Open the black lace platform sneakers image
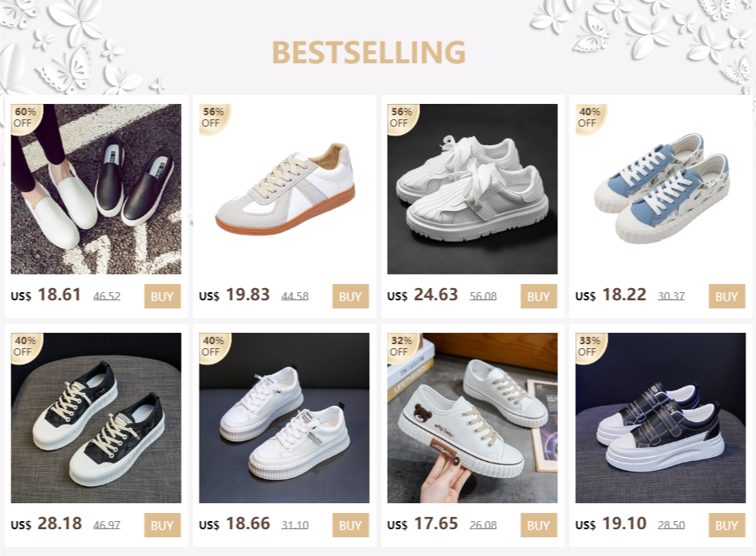 click(97, 418)
